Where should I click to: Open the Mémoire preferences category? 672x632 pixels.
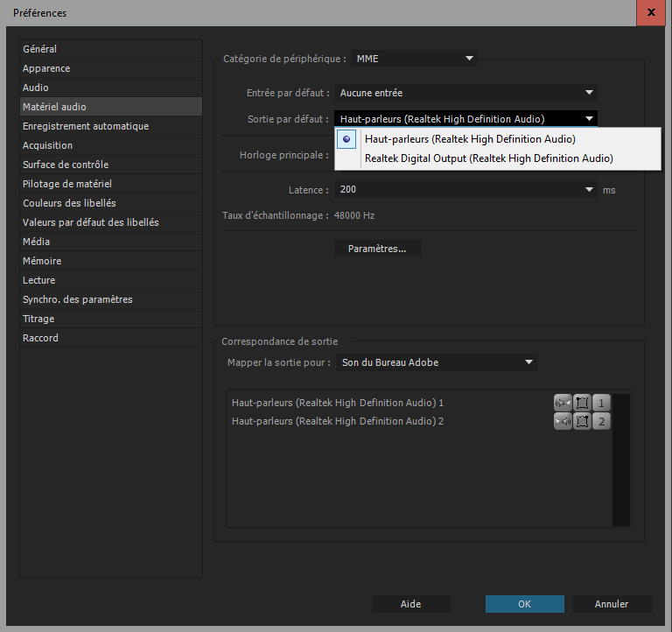coord(42,261)
